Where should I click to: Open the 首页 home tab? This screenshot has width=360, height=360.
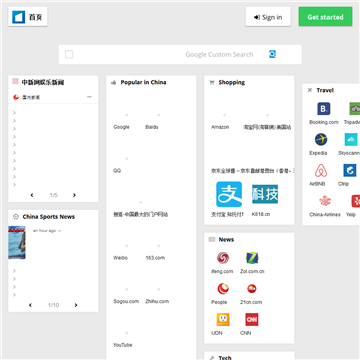tap(28, 17)
